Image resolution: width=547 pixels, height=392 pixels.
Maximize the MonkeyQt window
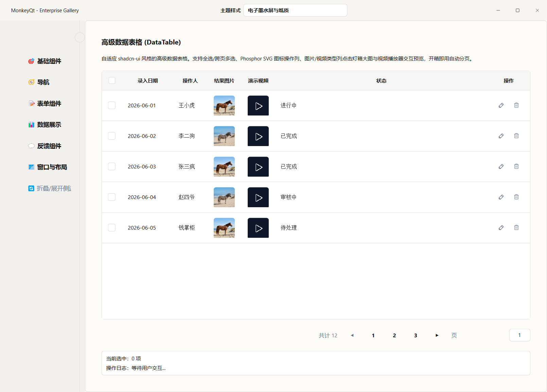517,10
